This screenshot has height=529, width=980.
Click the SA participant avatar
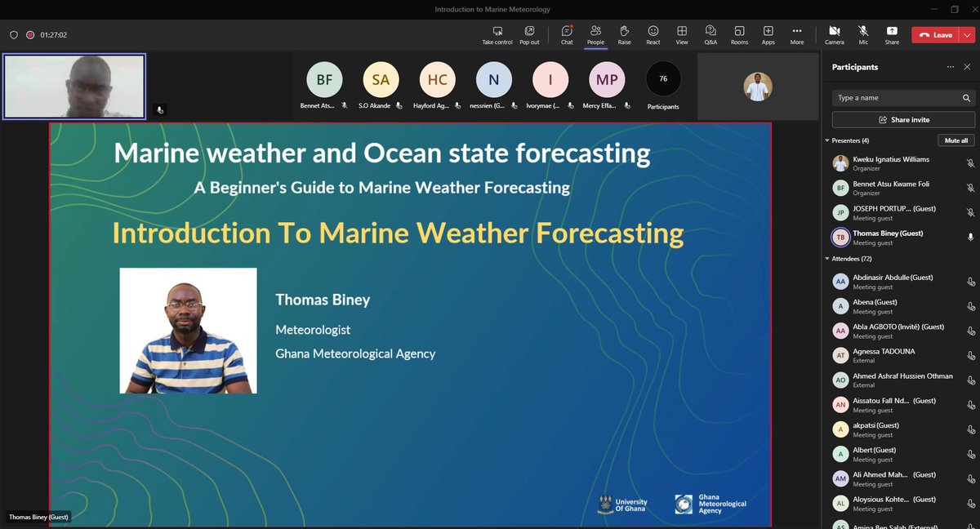pos(381,80)
